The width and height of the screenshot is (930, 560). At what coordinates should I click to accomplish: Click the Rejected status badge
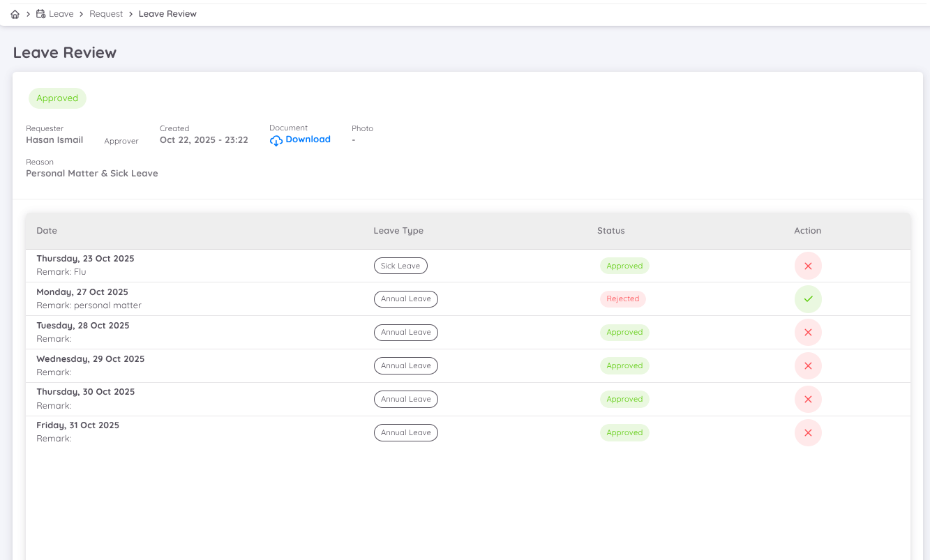622,299
